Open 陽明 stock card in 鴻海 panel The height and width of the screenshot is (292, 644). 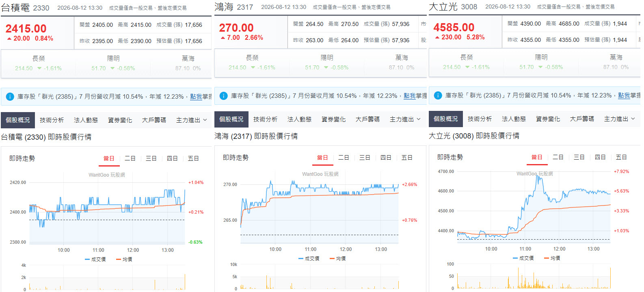click(x=327, y=63)
